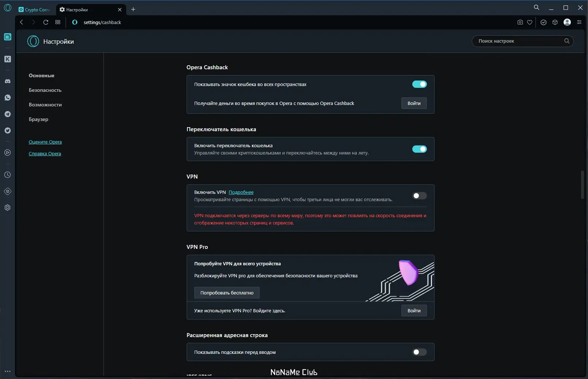Disable showing cashback icon in all workspaces
Screen dimensions: 588x379
(x=420, y=84)
